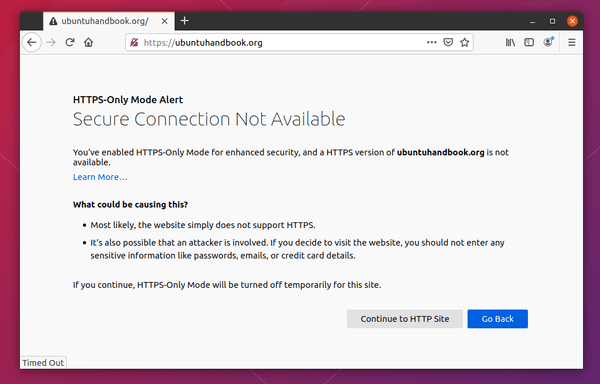
Task: Save page to Pocket icon
Action: click(x=448, y=42)
